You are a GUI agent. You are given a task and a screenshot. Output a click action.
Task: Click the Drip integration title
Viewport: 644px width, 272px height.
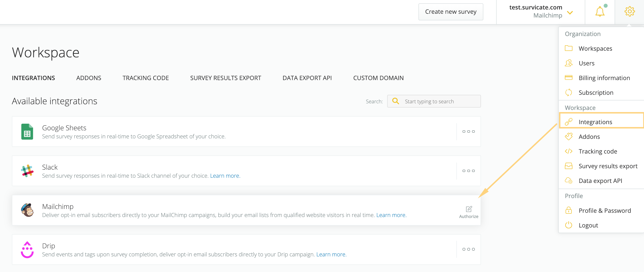[49, 246]
